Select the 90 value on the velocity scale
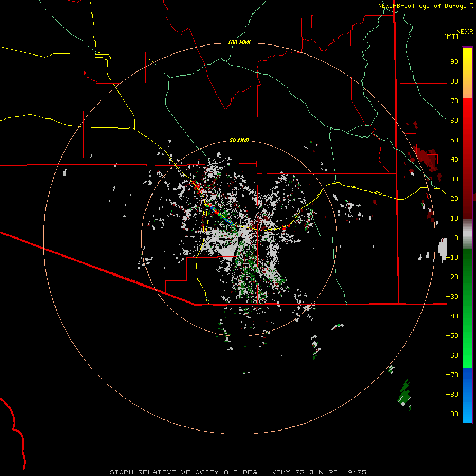476x476 pixels. pyautogui.click(x=454, y=62)
